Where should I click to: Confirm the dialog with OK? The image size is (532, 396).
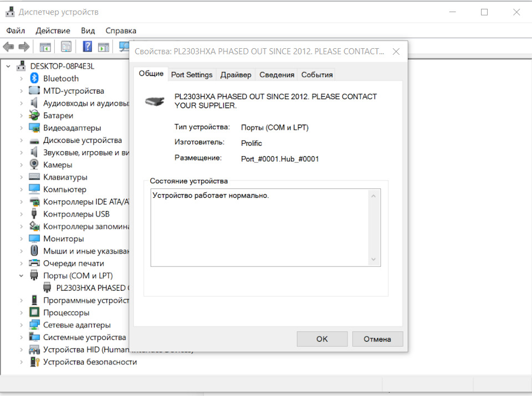coord(322,339)
